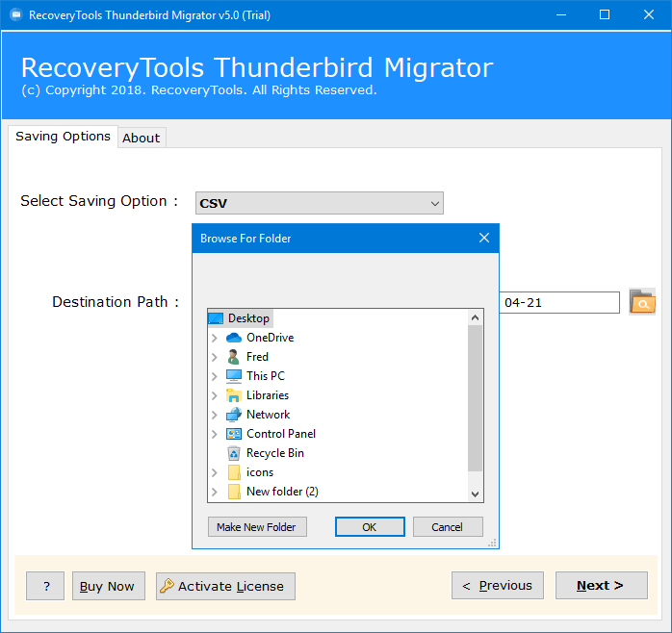This screenshot has height=633, width=672.
Task: Select the New folder (2) label
Action: tap(282, 492)
